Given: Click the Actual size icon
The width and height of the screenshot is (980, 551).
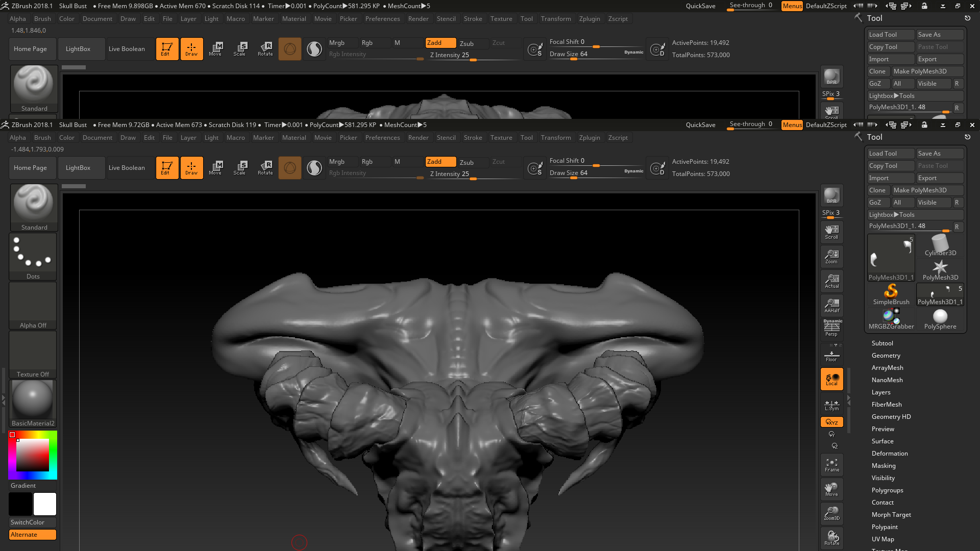Looking at the screenshot, I should [x=831, y=281].
